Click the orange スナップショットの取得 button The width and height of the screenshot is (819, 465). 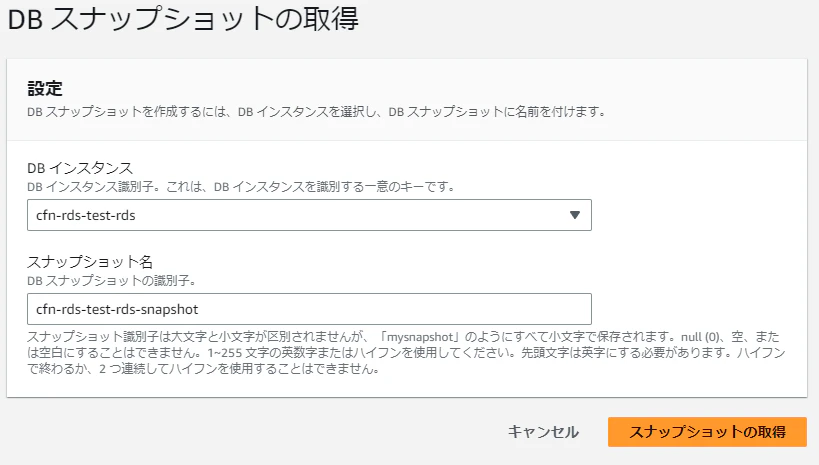(x=707, y=432)
